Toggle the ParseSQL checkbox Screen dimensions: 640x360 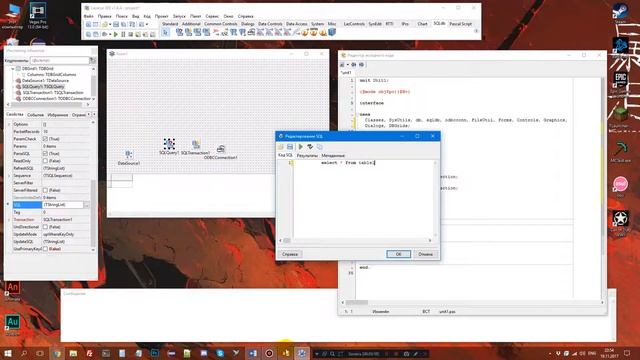(x=45, y=153)
